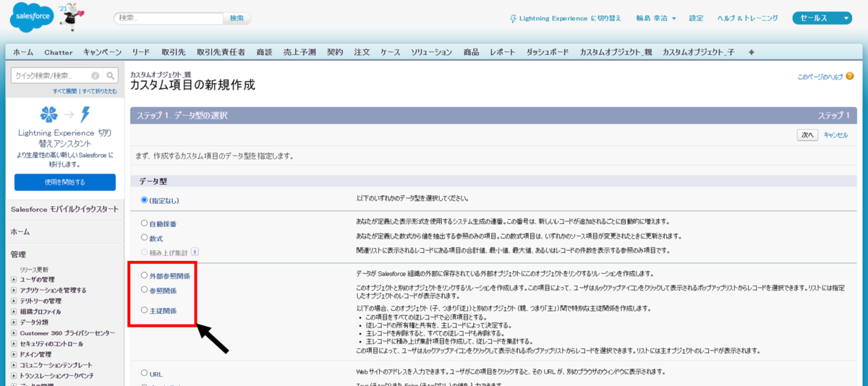Image resolution: width=868 pixels, height=386 pixels.
Task: Switch to the ケース tab
Action: coord(391,52)
